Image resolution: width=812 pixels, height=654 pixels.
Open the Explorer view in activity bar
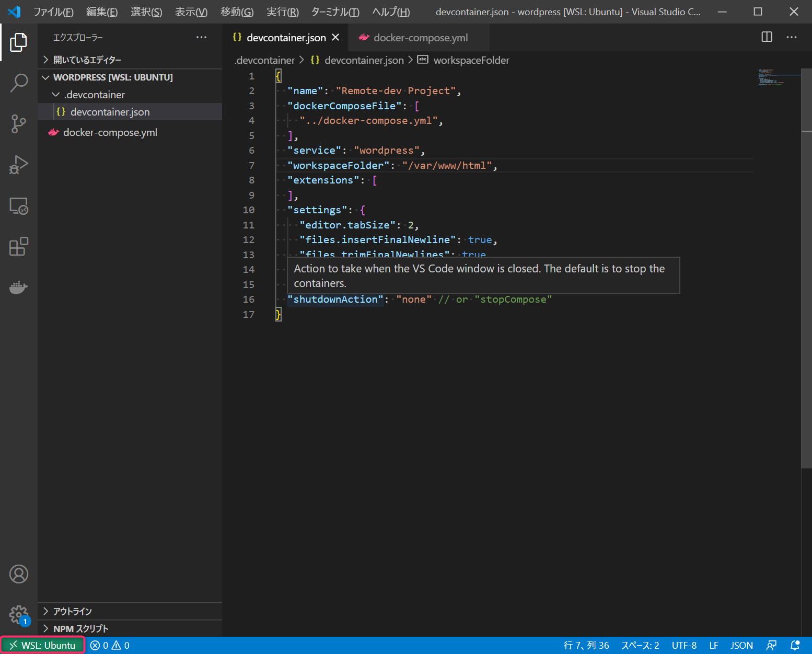click(18, 42)
